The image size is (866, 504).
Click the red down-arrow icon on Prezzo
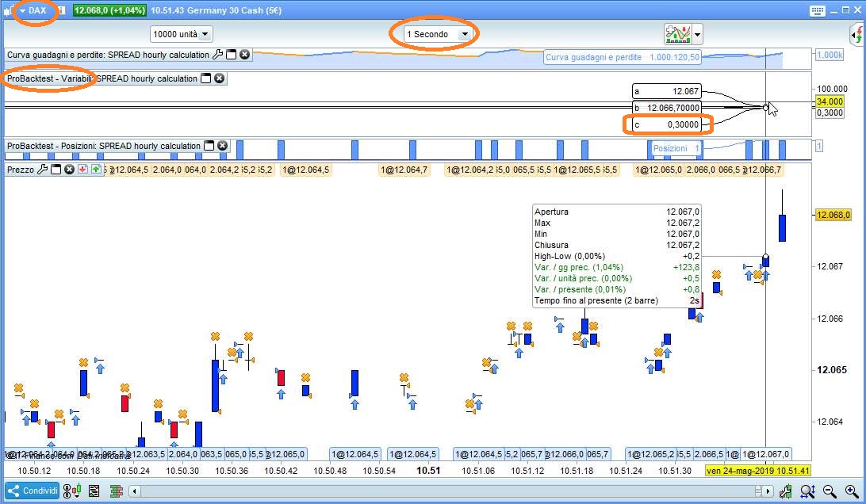[82, 170]
